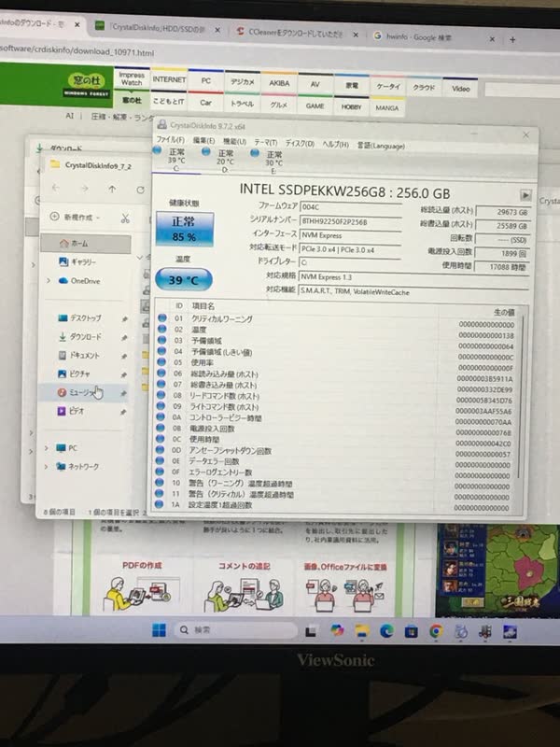Click the Windows Start button on taskbar
The image size is (560, 747).
click(160, 630)
